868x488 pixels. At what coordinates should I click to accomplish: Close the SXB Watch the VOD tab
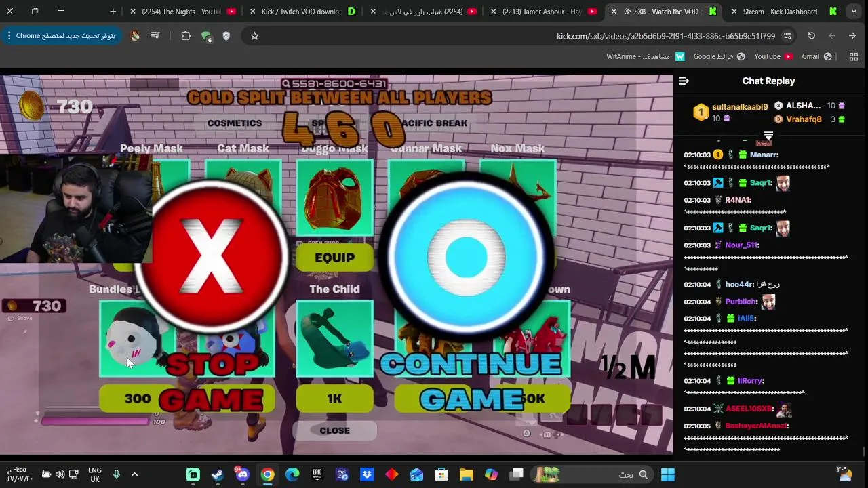pos(614,12)
